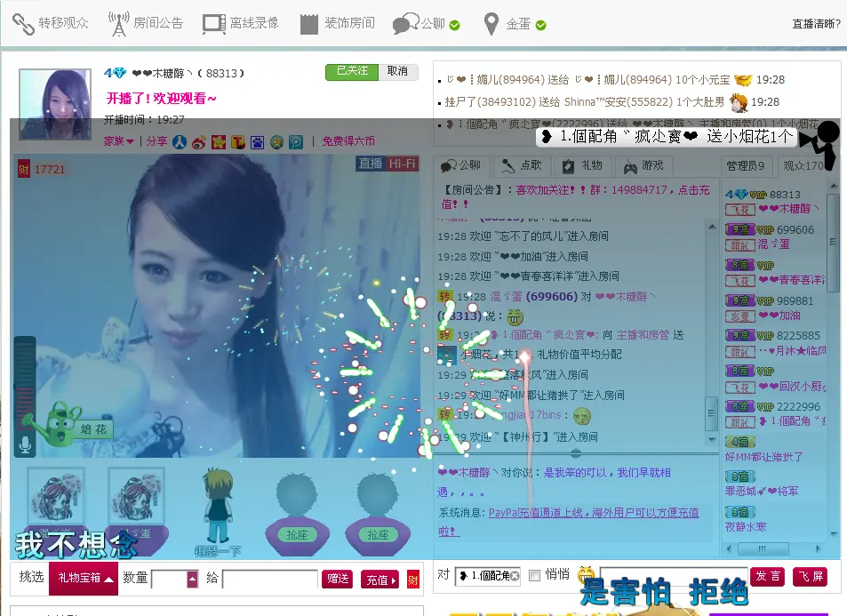Image resolution: width=847 pixels, height=616 pixels.
Task: Share to Renren icon
Action: (x=180, y=141)
